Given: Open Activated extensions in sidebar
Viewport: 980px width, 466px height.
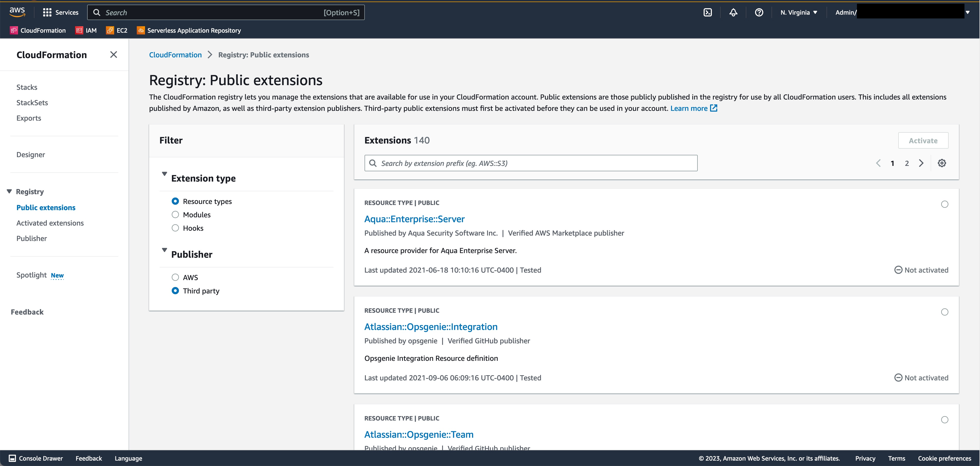Looking at the screenshot, I should point(50,223).
